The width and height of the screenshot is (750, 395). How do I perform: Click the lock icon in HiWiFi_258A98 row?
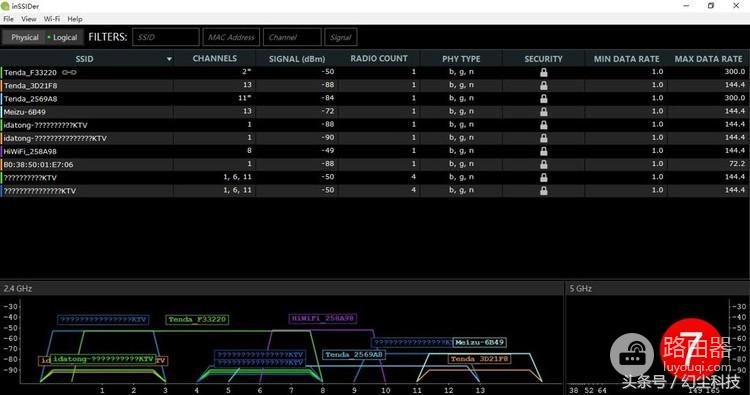coord(543,151)
